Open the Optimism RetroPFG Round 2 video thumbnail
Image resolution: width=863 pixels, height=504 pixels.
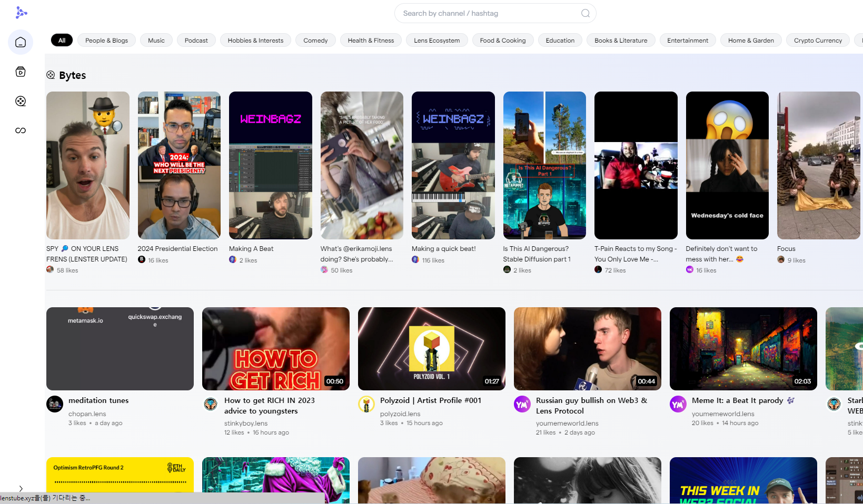tap(120, 480)
